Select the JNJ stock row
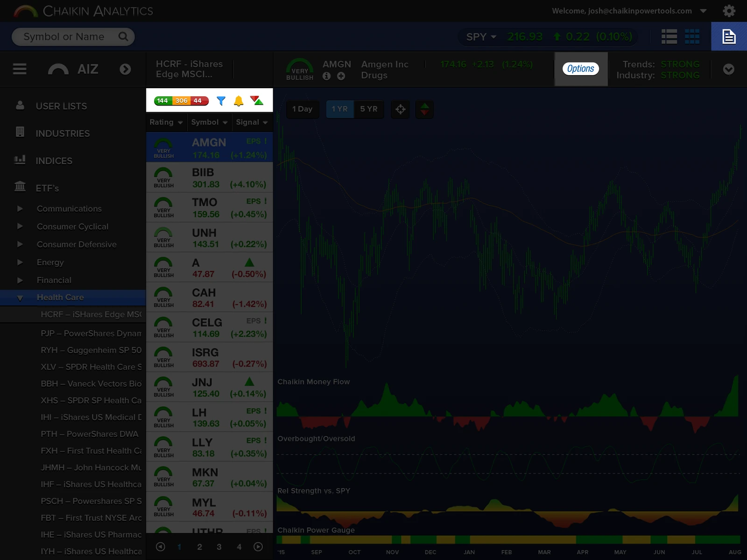The height and width of the screenshot is (560, 747). [x=210, y=387]
